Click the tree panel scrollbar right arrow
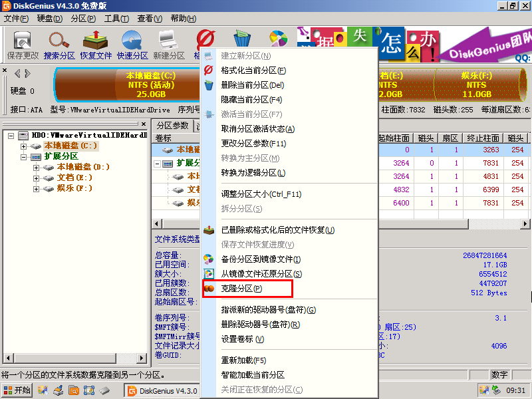The image size is (532, 399). pos(142,358)
